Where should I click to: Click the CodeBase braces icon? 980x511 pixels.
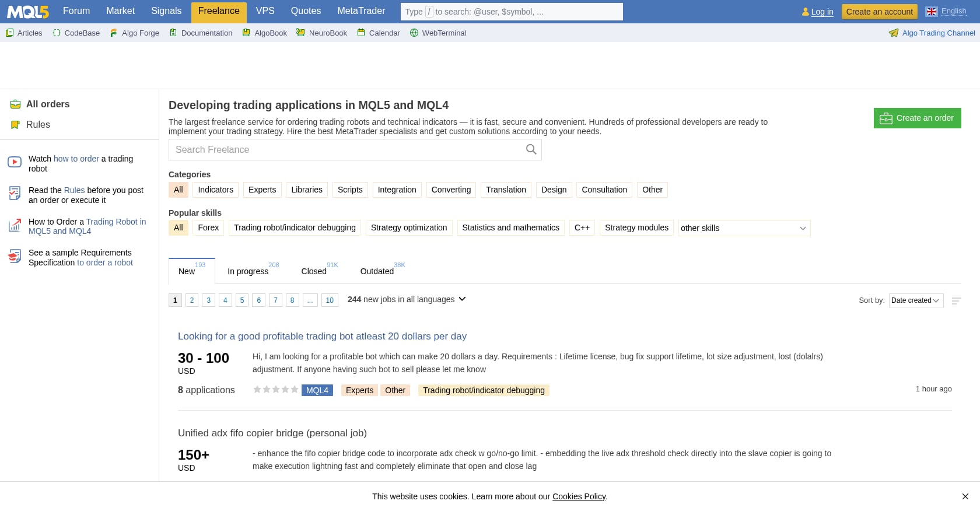tap(57, 33)
